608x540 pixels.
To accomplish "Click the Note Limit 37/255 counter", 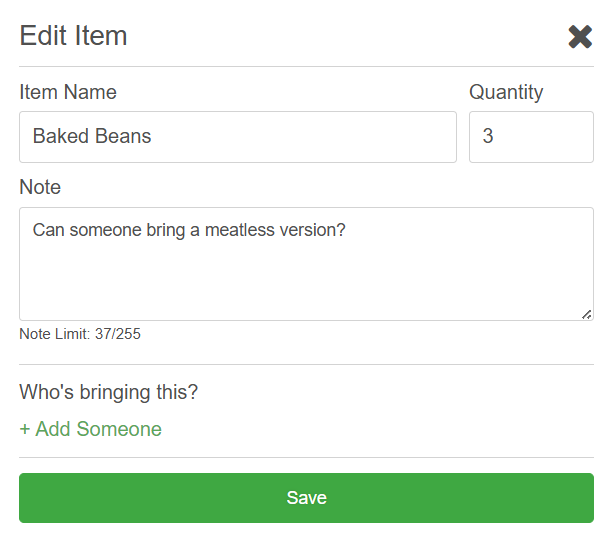I will (80, 334).
